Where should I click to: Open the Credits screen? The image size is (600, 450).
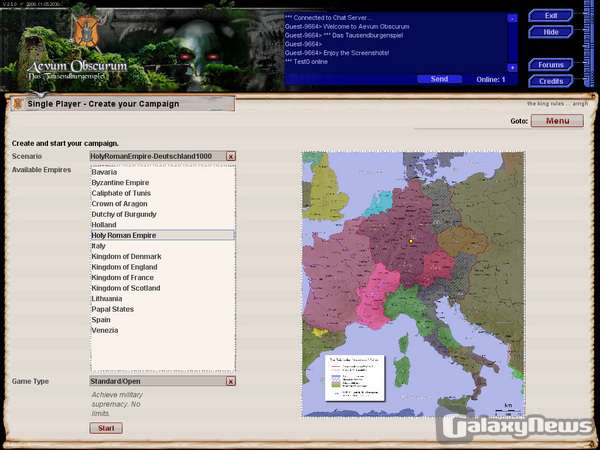click(x=551, y=81)
